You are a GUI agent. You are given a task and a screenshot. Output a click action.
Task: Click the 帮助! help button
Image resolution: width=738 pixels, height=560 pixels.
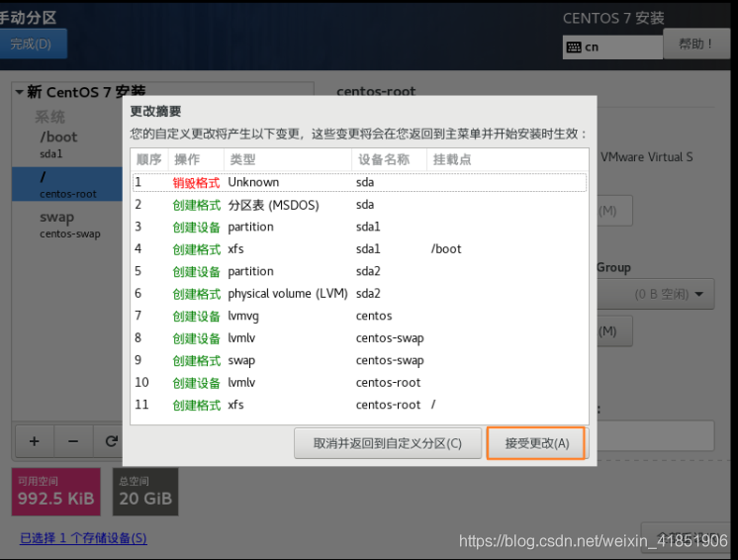696,44
